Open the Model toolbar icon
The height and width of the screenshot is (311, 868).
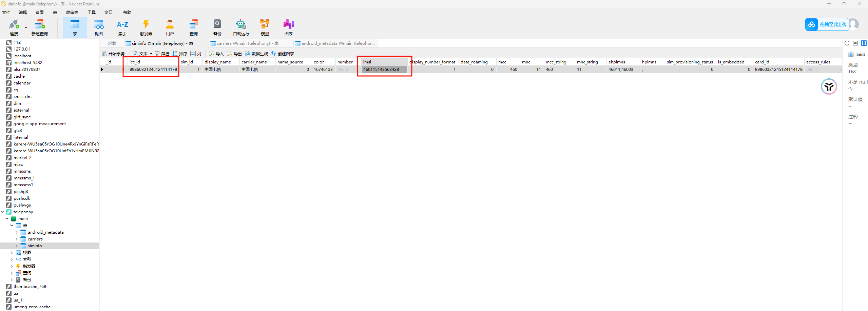click(x=265, y=27)
